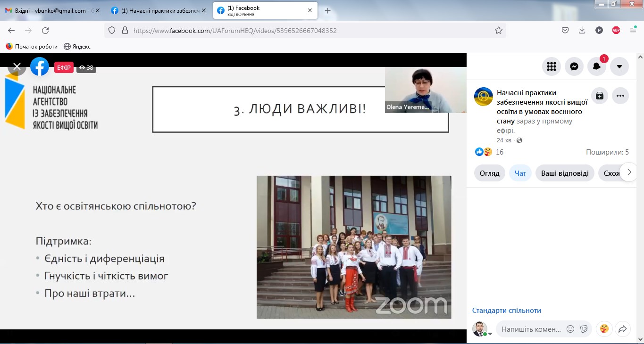Click the public globe audience icon
The height and width of the screenshot is (344, 644).
[x=519, y=140]
